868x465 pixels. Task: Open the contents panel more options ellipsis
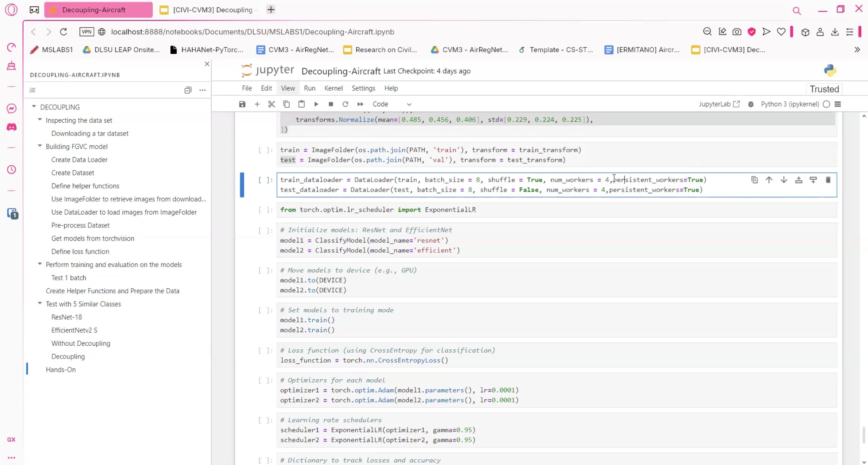tap(203, 90)
